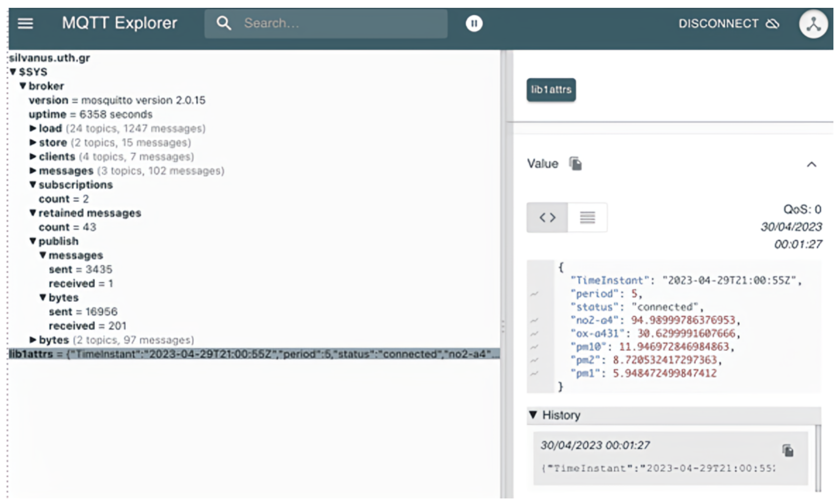The height and width of the screenshot is (504, 840).
Task: Click the "period": 5 JSON line
Action: (x=606, y=293)
